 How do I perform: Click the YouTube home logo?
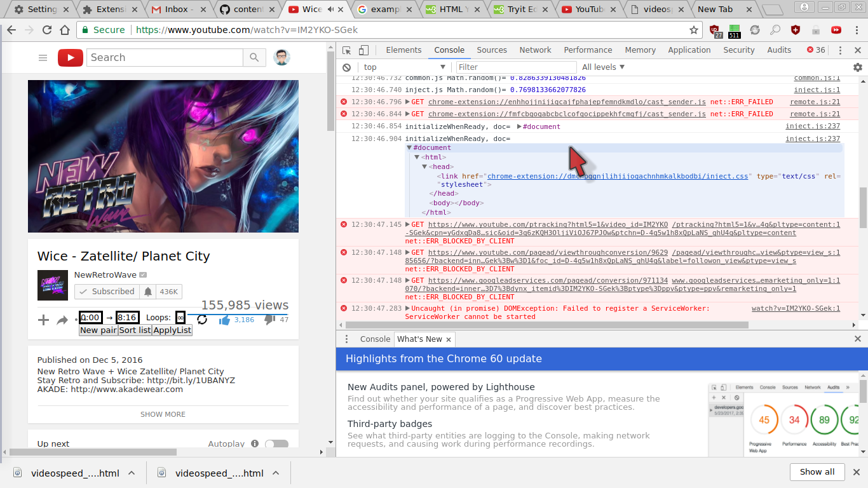click(70, 57)
